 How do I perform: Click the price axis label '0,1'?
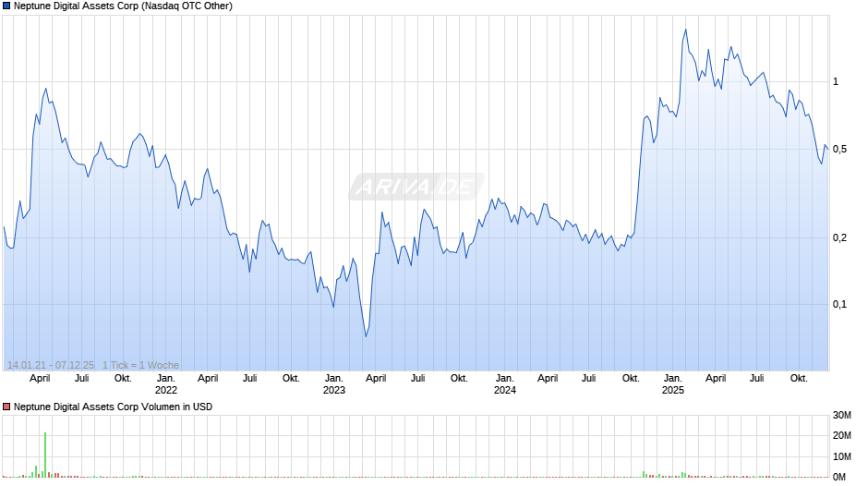click(x=839, y=304)
